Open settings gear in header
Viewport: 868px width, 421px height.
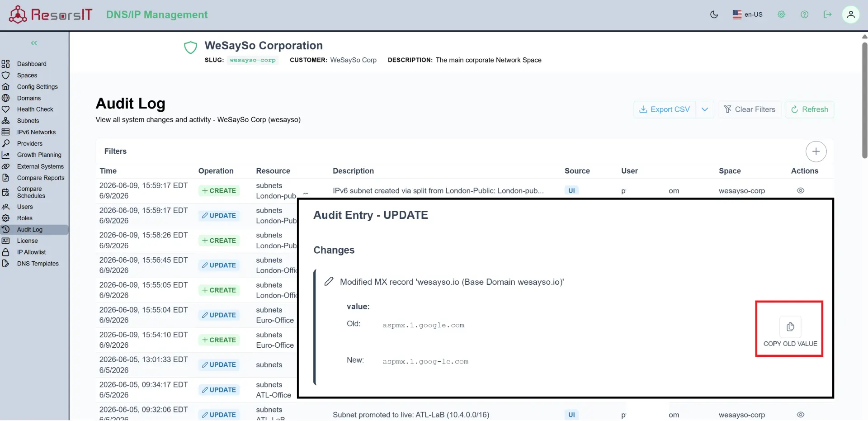781,14
